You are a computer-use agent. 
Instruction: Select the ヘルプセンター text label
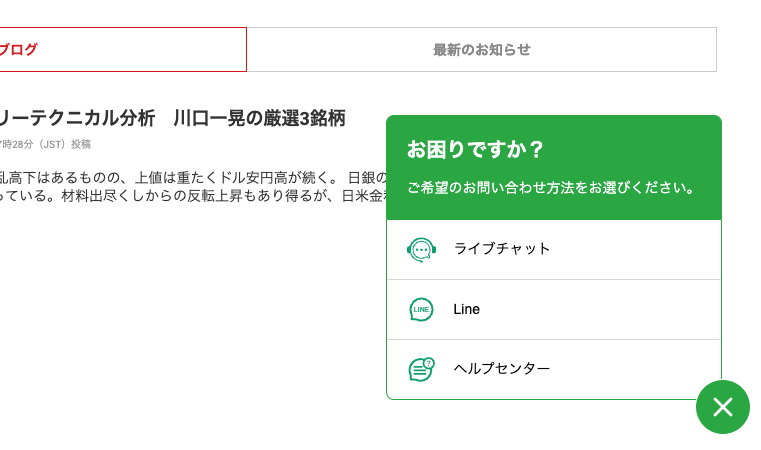(502, 368)
